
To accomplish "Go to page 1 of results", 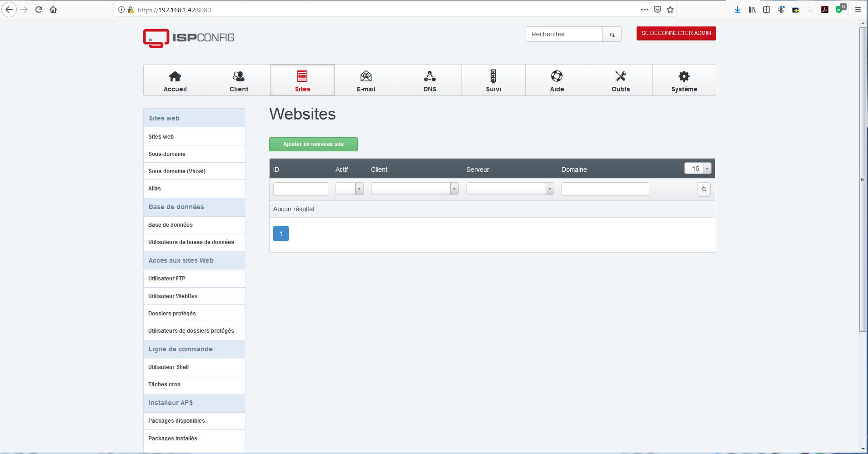I will pyautogui.click(x=281, y=234).
